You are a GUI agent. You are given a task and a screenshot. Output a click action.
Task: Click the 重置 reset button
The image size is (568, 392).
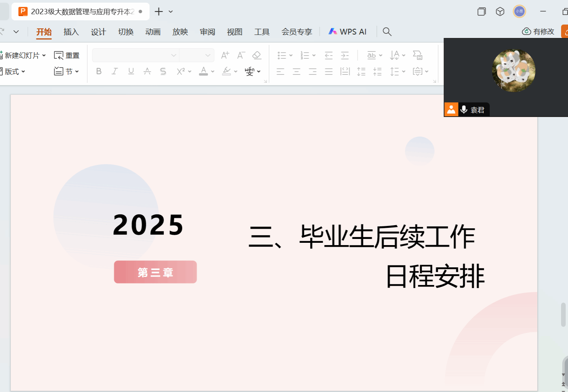pyautogui.click(x=67, y=55)
